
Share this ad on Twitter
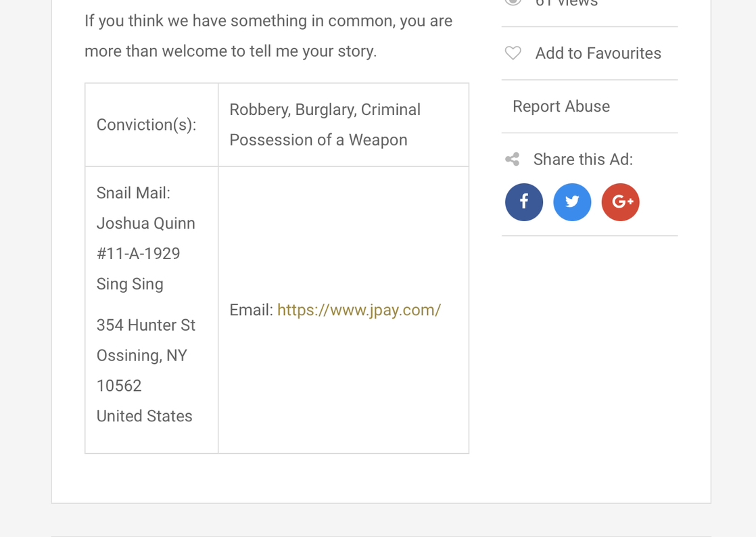pos(572,202)
